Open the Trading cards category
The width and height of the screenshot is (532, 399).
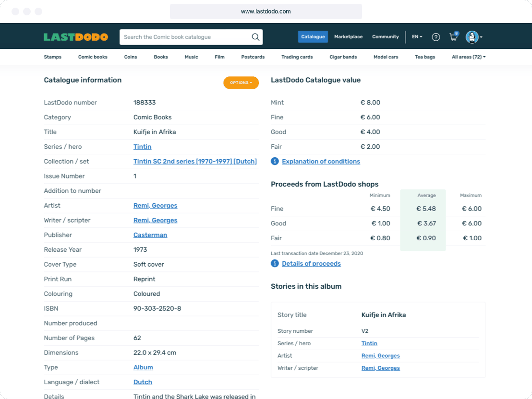point(297,57)
